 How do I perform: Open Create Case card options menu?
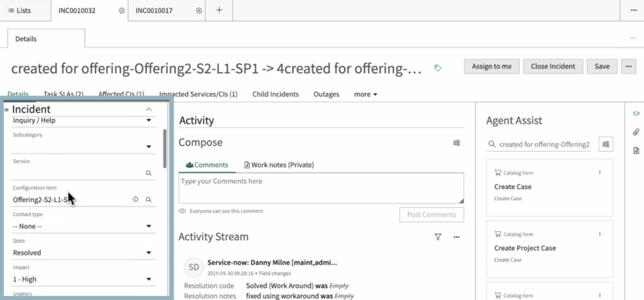tap(600, 172)
